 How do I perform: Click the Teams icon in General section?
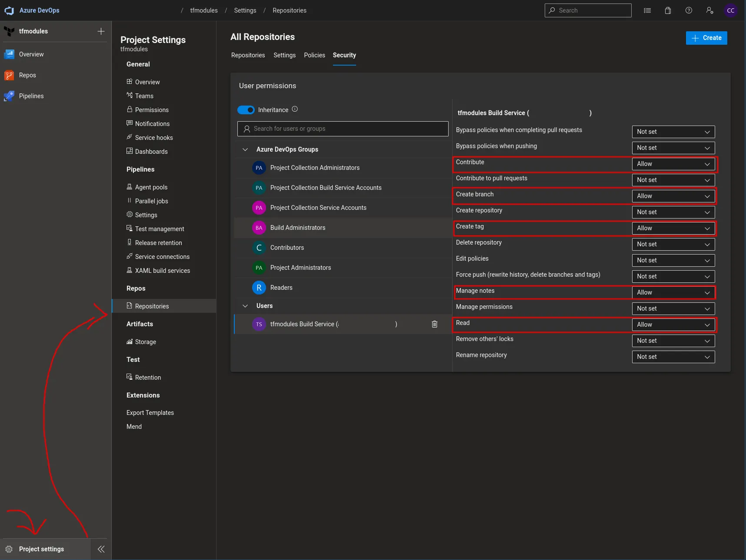point(130,95)
